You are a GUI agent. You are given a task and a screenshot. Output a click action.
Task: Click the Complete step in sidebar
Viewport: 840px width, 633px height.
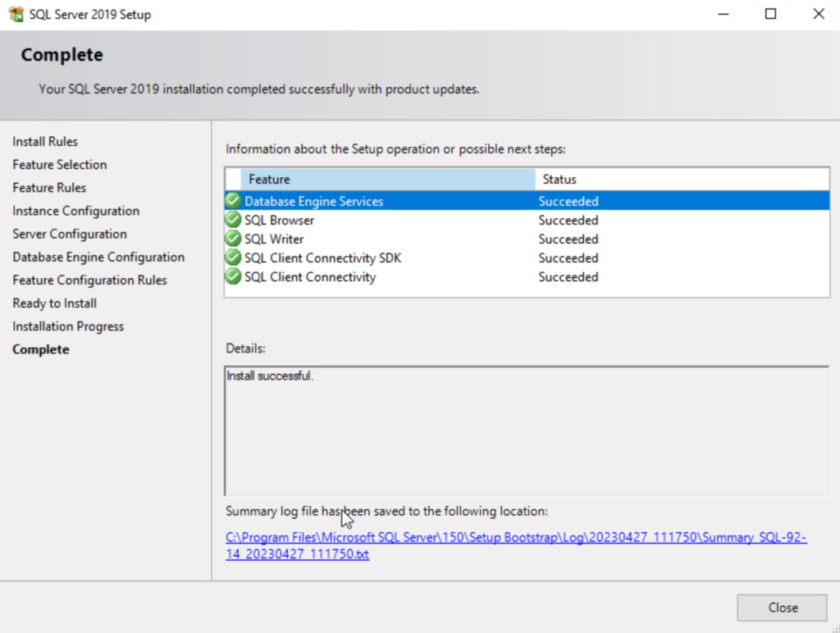41,349
